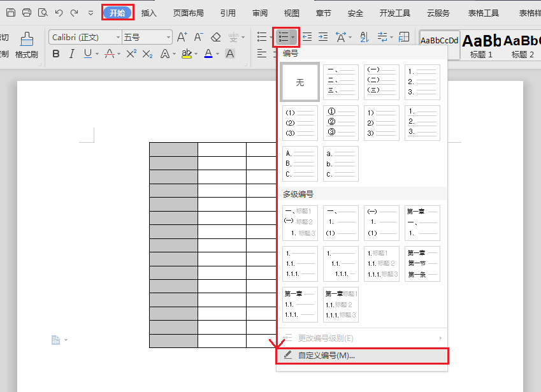The width and height of the screenshot is (541, 392).
Task: Decrease font size with A- icon
Action: coord(198,37)
